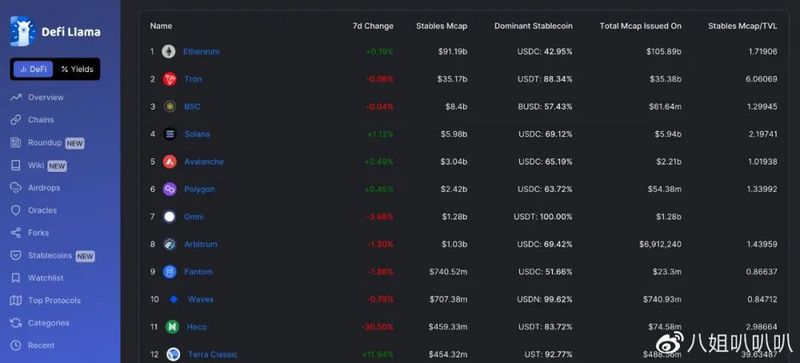Sort by Stables Mcap/TVL column header
Viewport: 800px width, 363px height.
tap(743, 26)
